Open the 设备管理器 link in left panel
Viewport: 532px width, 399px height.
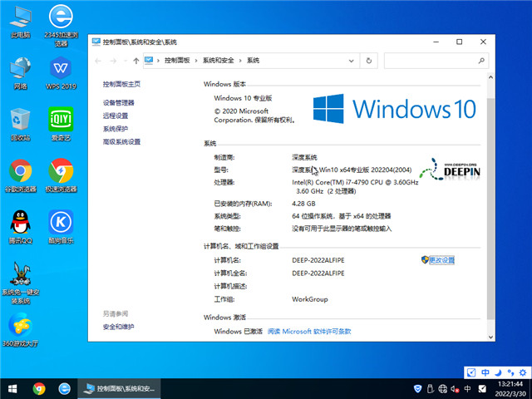119,102
